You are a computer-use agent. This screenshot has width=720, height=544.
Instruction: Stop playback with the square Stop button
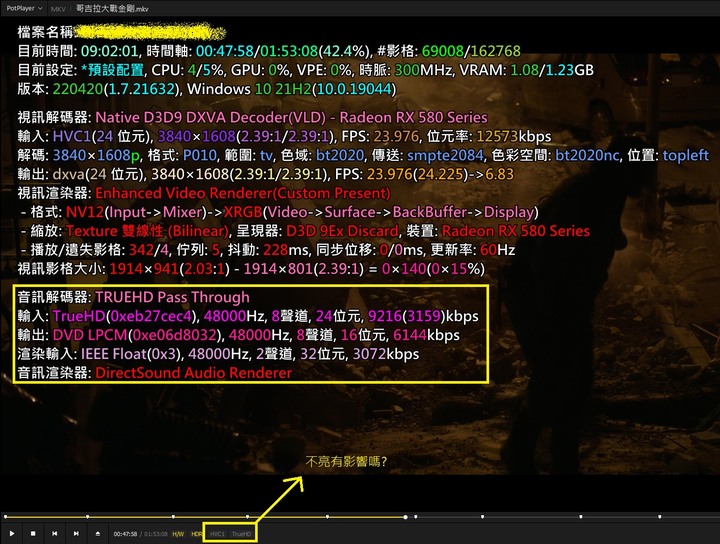click(x=33, y=533)
